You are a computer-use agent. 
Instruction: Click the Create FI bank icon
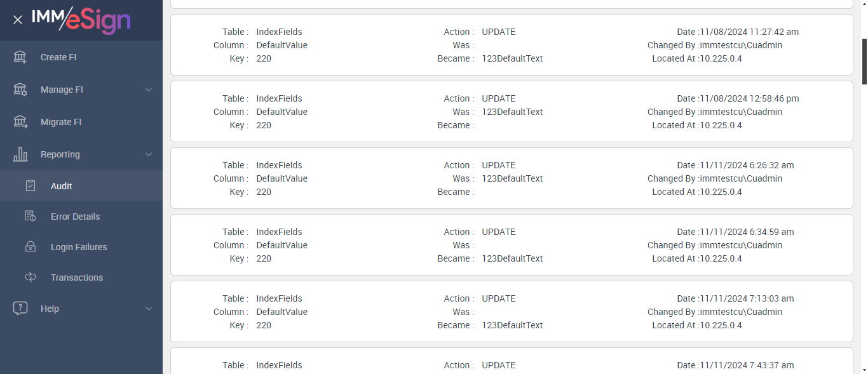coord(20,57)
